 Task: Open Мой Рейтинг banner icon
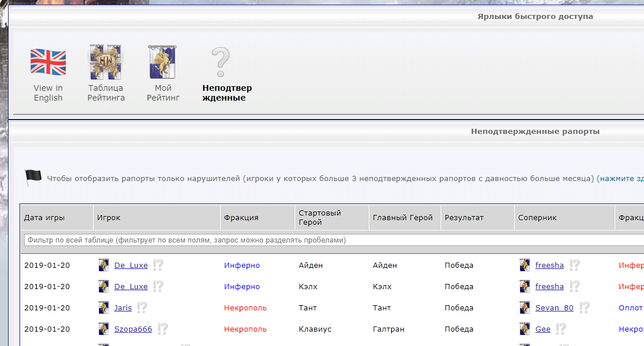[x=163, y=62]
